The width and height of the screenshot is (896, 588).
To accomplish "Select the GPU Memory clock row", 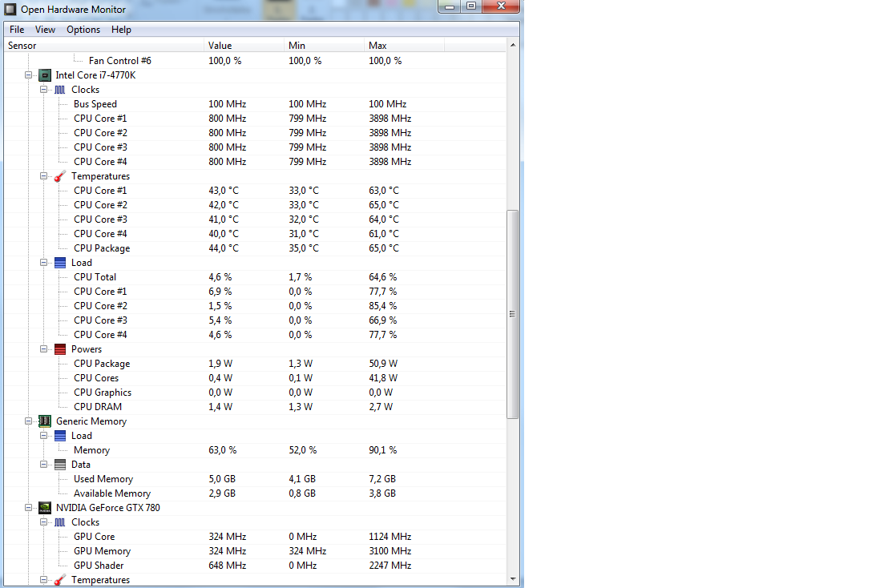I will (255, 551).
